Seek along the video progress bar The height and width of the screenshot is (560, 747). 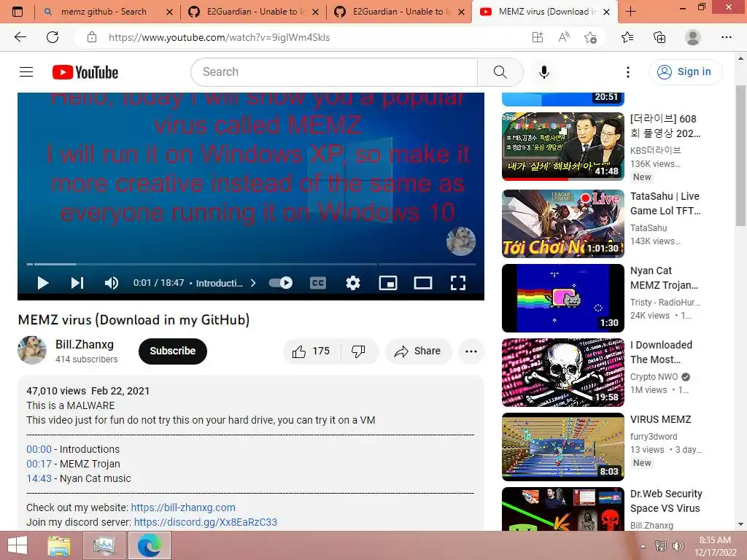pos(251,264)
